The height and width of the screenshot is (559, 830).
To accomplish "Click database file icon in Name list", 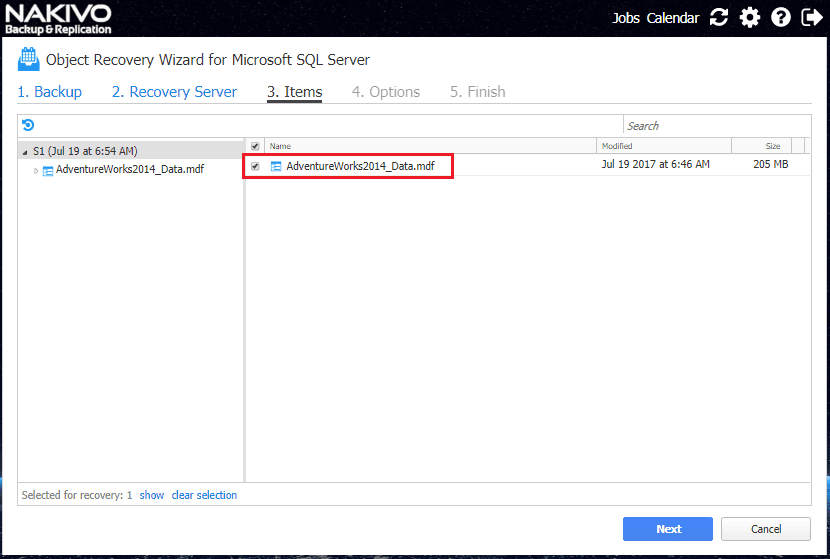I will coord(276,166).
